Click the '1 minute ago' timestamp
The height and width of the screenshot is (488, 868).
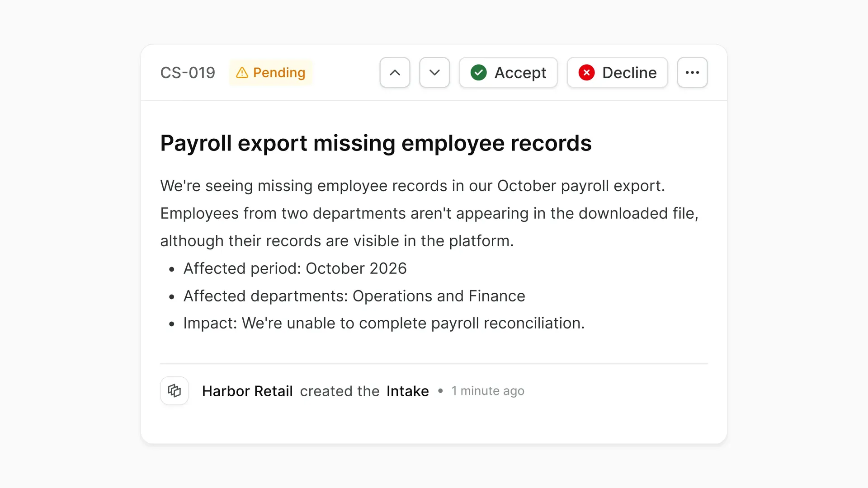click(x=488, y=391)
